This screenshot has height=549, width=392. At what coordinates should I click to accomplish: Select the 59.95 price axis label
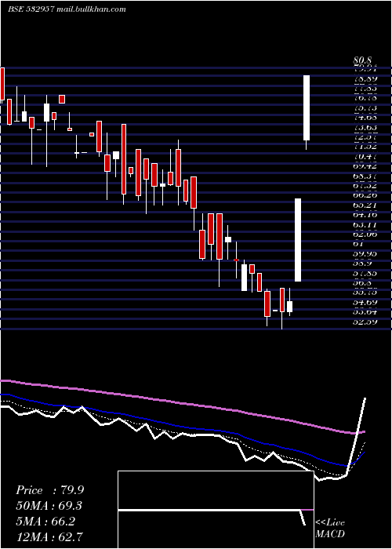pos(365,253)
